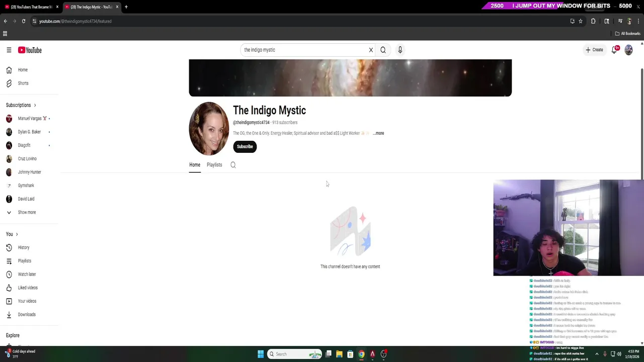The image size is (644, 362).
Task: Bookmark this page with star icon
Action: 581,21
